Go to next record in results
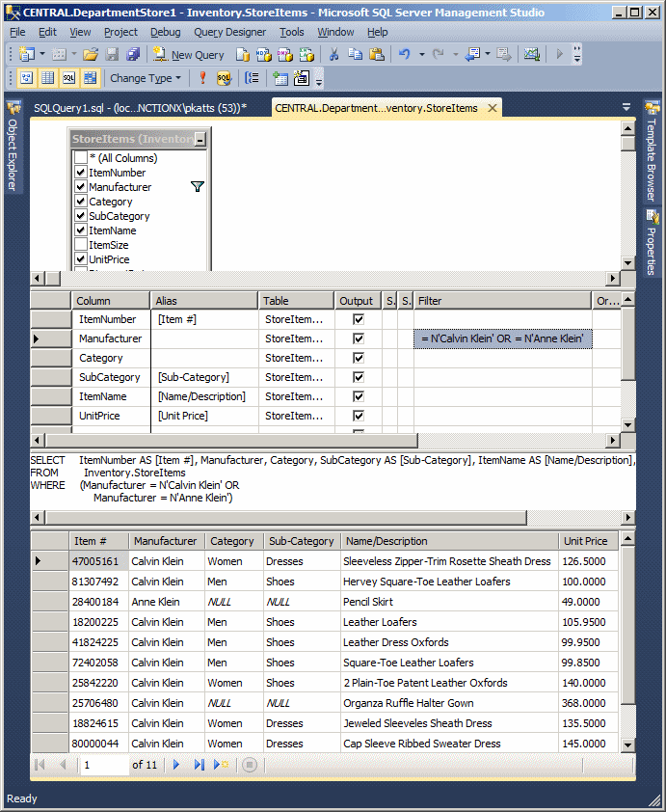Screen dimensions: 666x812 176,765
